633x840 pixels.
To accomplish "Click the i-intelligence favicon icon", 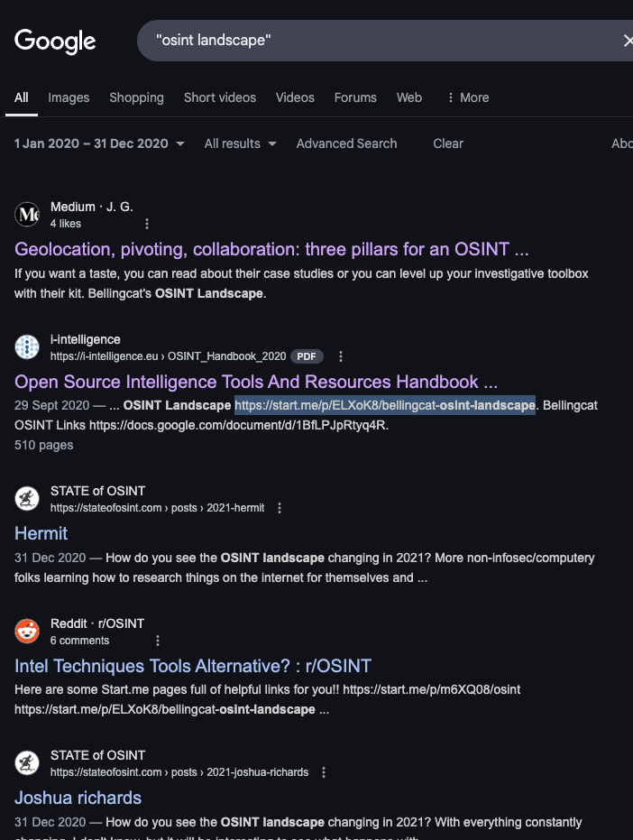I will click(27, 347).
